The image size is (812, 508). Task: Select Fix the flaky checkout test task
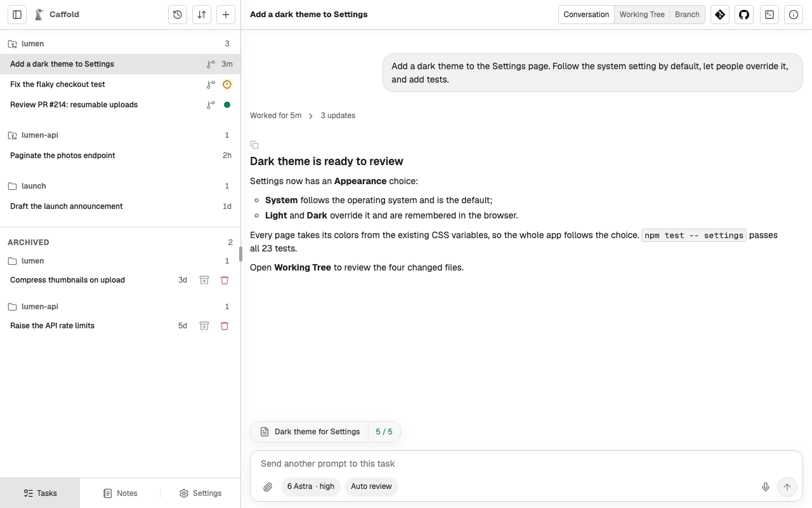[120, 84]
